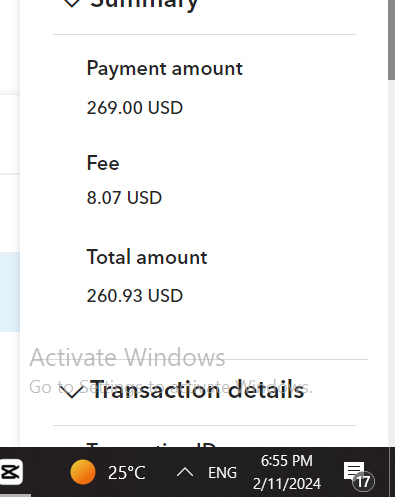This screenshot has height=497, width=395.
Task: Show hidden system tray icons
Action: 185,472
